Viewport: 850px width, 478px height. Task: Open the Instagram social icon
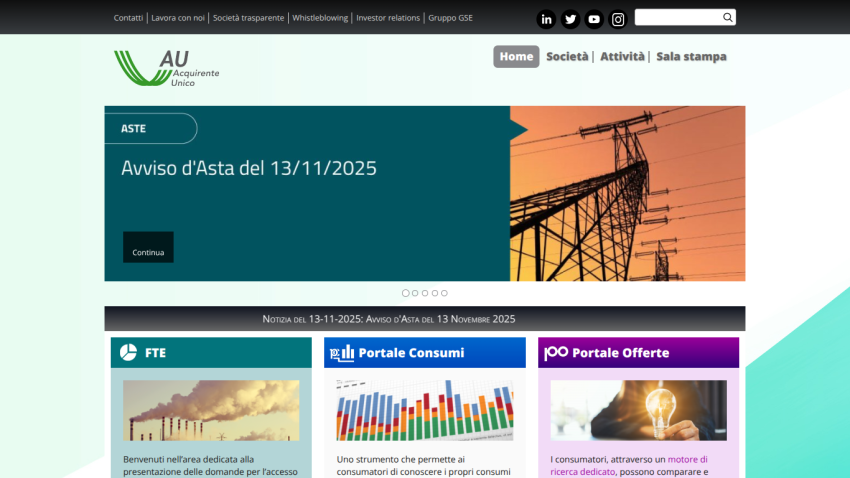[x=617, y=20]
